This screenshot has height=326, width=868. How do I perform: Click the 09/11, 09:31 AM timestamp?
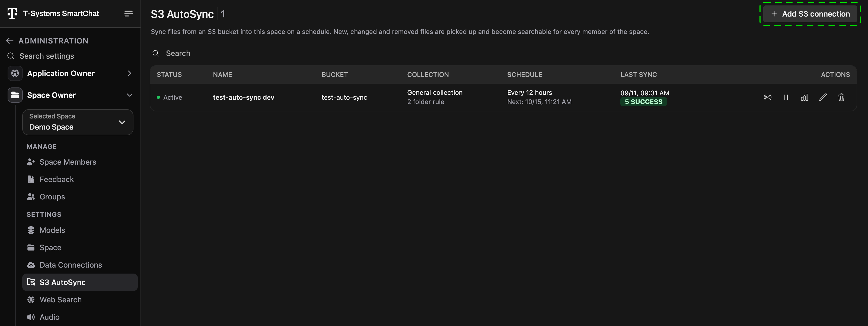click(644, 93)
